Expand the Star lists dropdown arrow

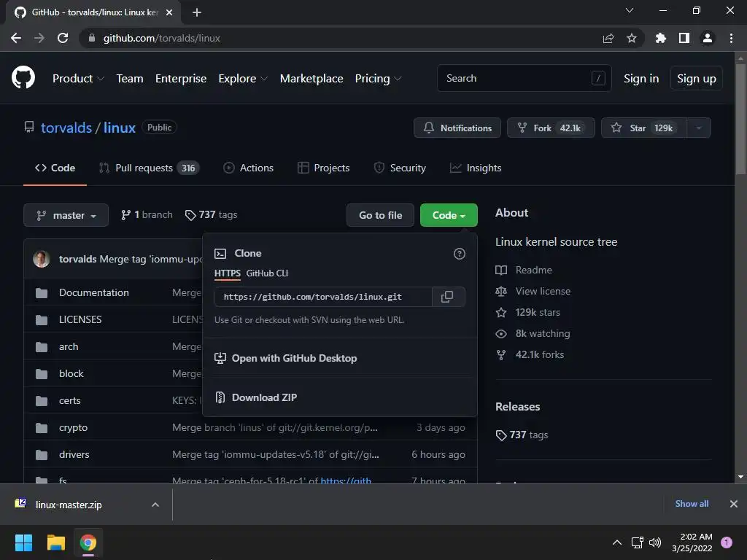(x=699, y=128)
